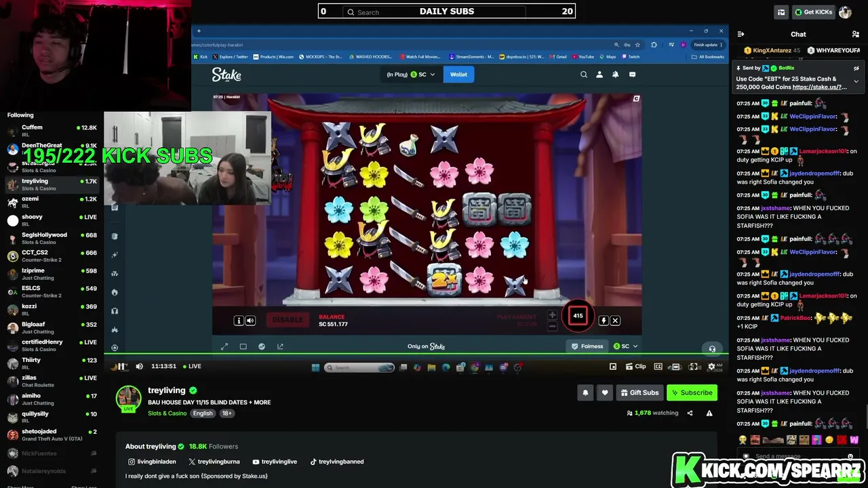
Task: Click the DISABLE button in game
Action: tap(288, 320)
